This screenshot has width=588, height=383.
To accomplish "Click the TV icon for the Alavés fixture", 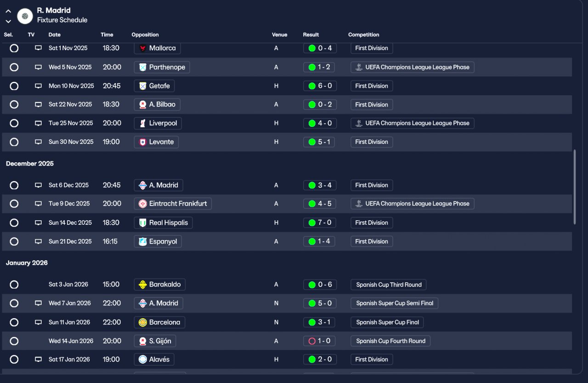I will click(39, 360).
